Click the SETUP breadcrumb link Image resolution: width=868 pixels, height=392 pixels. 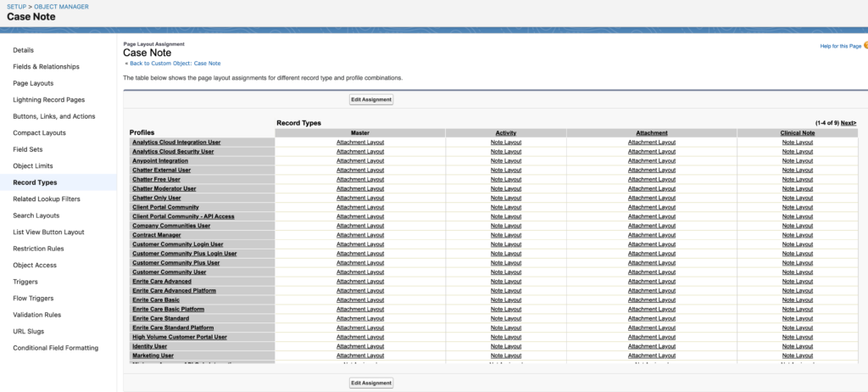(x=16, y=6)
